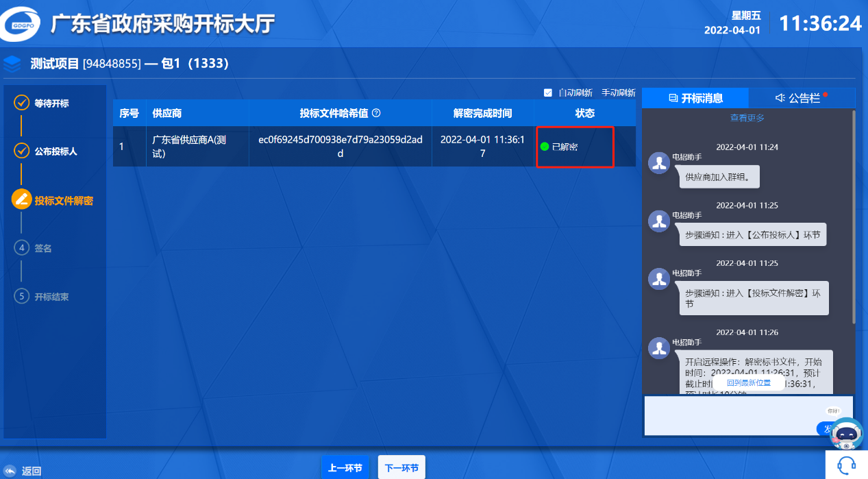Click 回到最新位置 button in chat

(749, 382)
